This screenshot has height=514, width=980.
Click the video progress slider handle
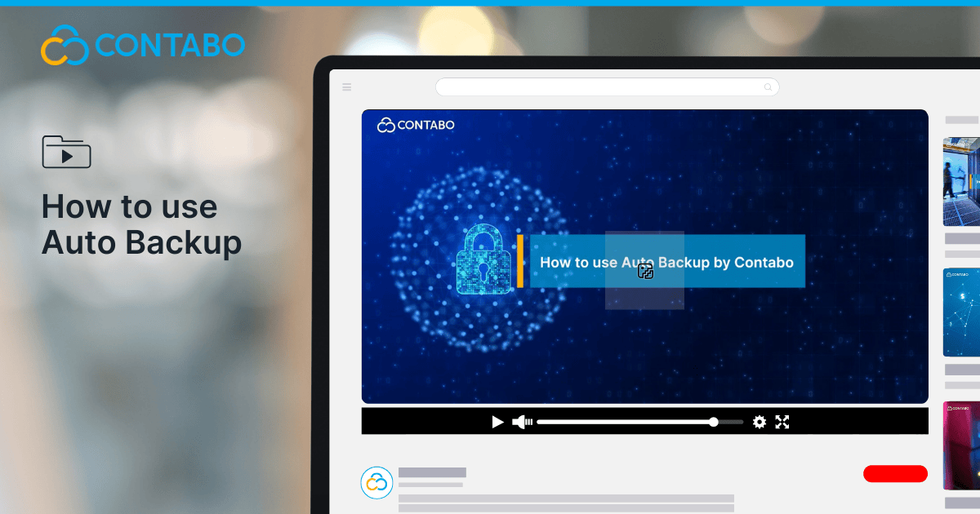click(x=714, y=422)
